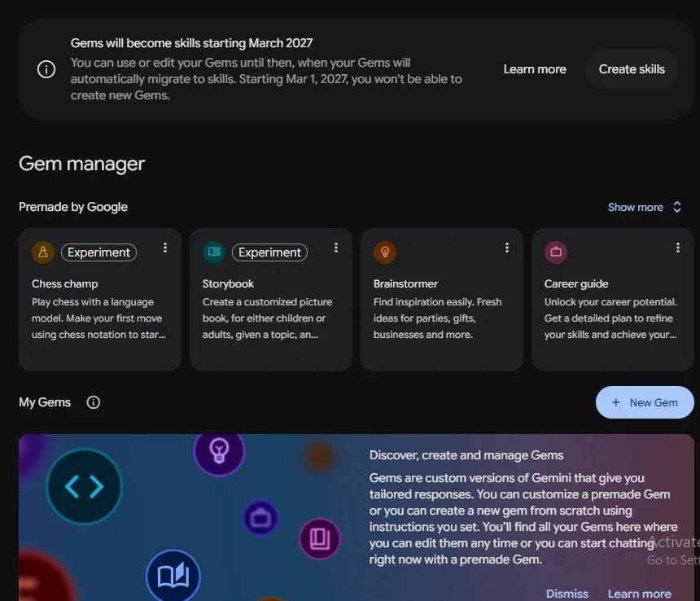Click the Experiment badge on Storybook
Viewport: 700px width, 601px height.
click(269, 252)
